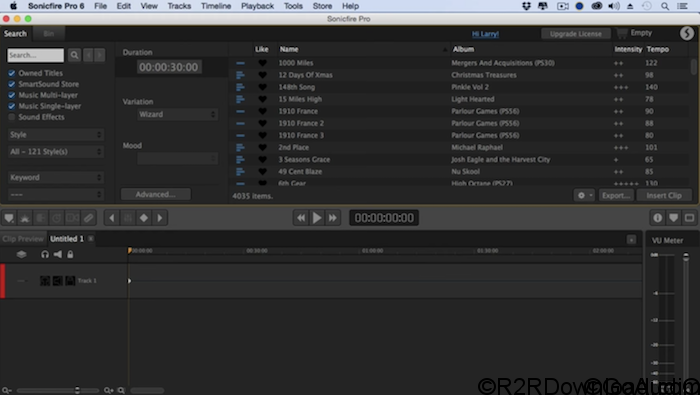Open the dashes dropdown below Keyword
The image size is (700, 395).
pyautogui.click(x=56, y=195)
